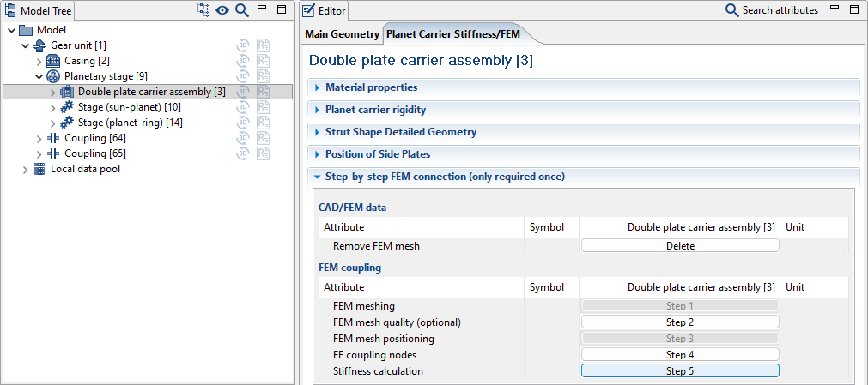Click Step 4 for FE coupling nodes
Screen dimensions: 868x385
[680, 355]
